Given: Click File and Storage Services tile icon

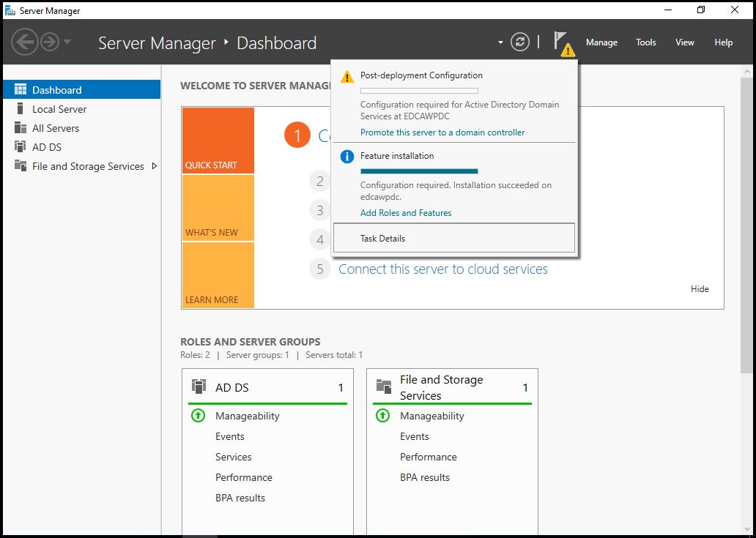Looking at the screenshot, I should pyautogui.click(x=384, y=386).
